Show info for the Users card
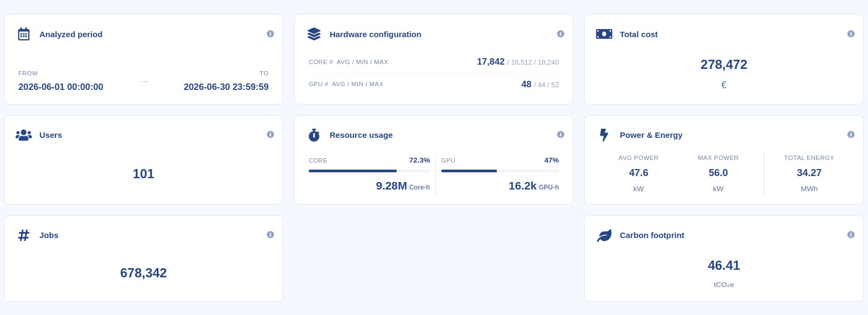The width and height of the screenshot is (868, 315). [x=270, y=135]
